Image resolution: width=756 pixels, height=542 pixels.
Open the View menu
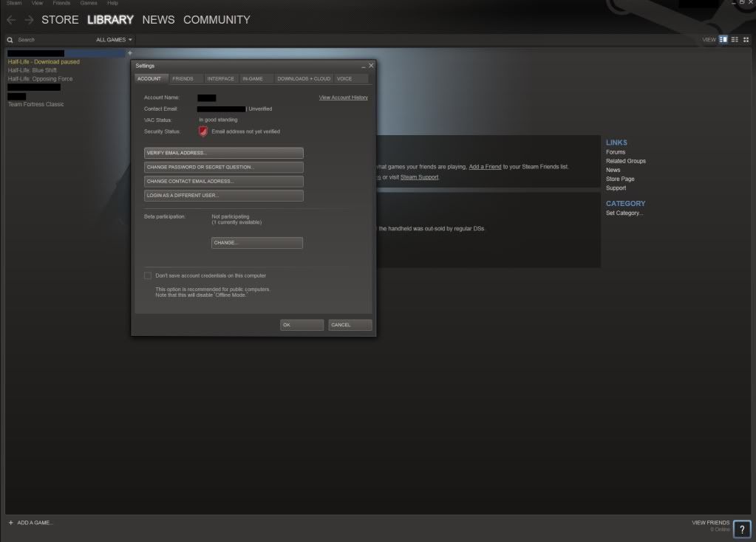coord(37,3)
